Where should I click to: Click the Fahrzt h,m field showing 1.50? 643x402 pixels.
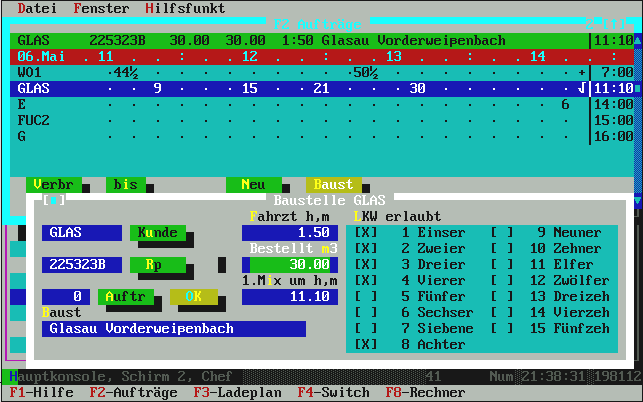(289, 232)
